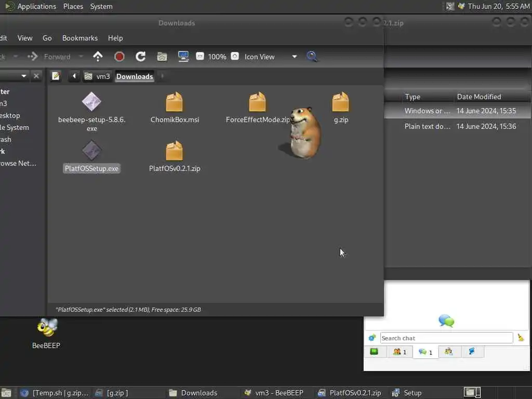The image size is (532, 399).
Task: Click the 100% zoom level label
Action: click(x=217, y=57)
